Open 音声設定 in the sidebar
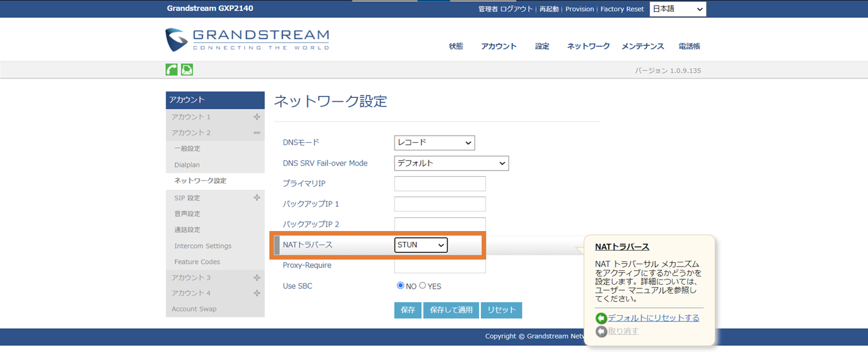The width and height of the screenshot is (868, 352). pyautogui.click(x=187, y=214)
